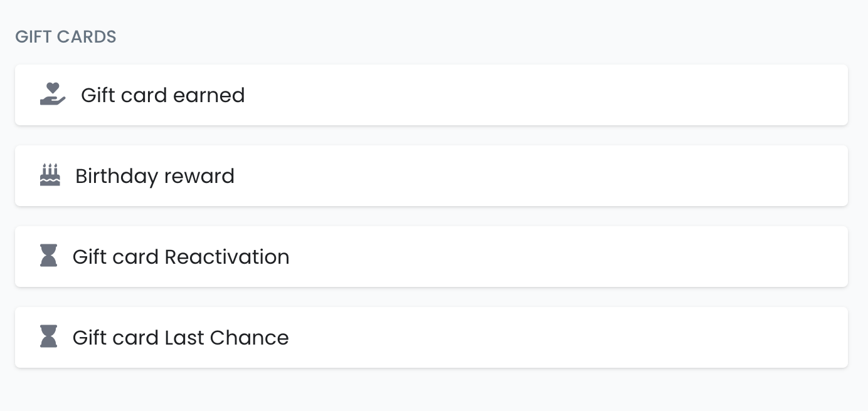
Task: Open the Gift card earned label
Action: point(162,95)
